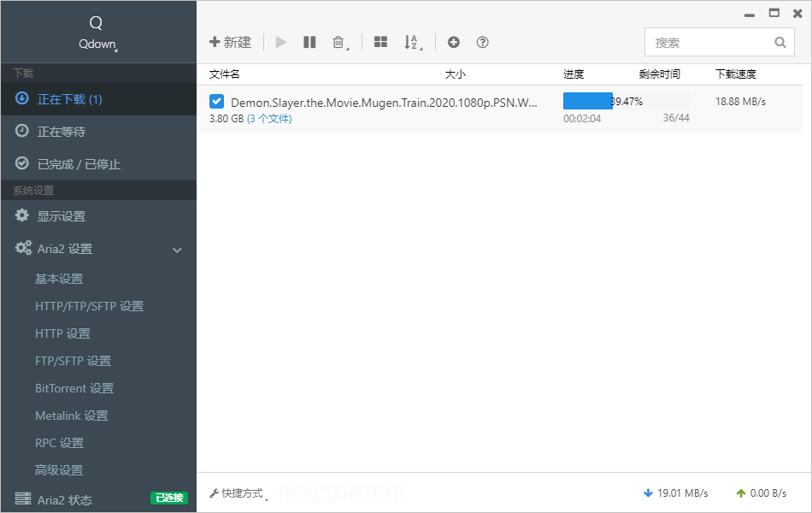Click the 36/44 connections value

(x=676, y=118)
